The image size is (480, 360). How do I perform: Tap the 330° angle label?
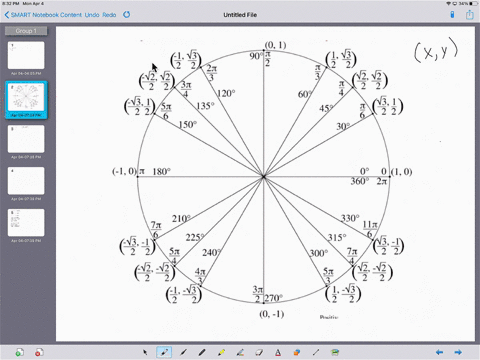350,218
